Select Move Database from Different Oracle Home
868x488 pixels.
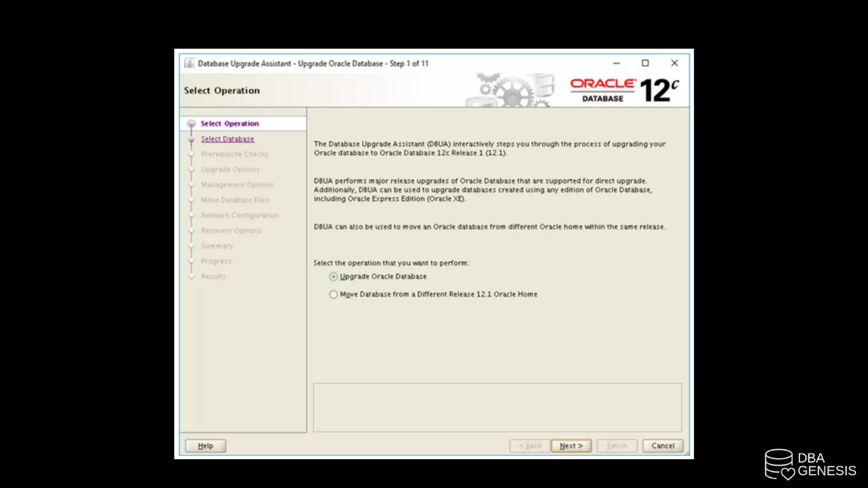pos(334,294)
